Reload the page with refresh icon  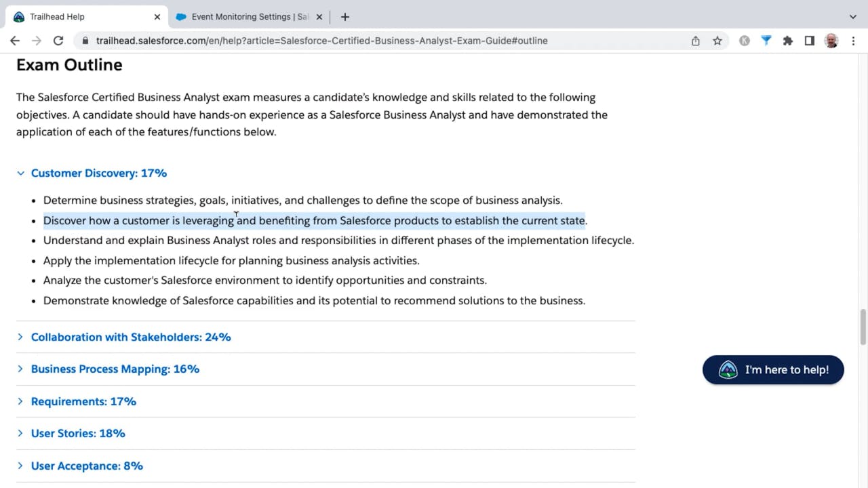point(58,41)
